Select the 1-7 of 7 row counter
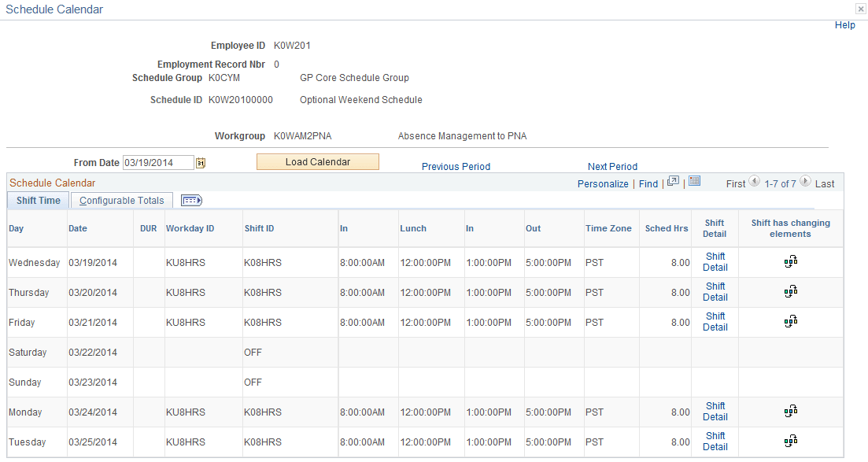This screenshot has width=868, height=462. [x=780, y=184]
